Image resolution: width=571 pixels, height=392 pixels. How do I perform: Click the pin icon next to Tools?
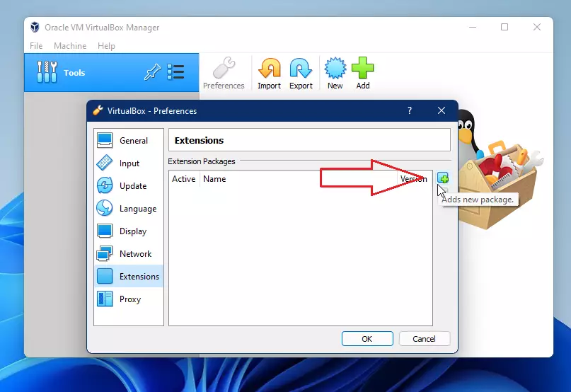tap(152, 72)
